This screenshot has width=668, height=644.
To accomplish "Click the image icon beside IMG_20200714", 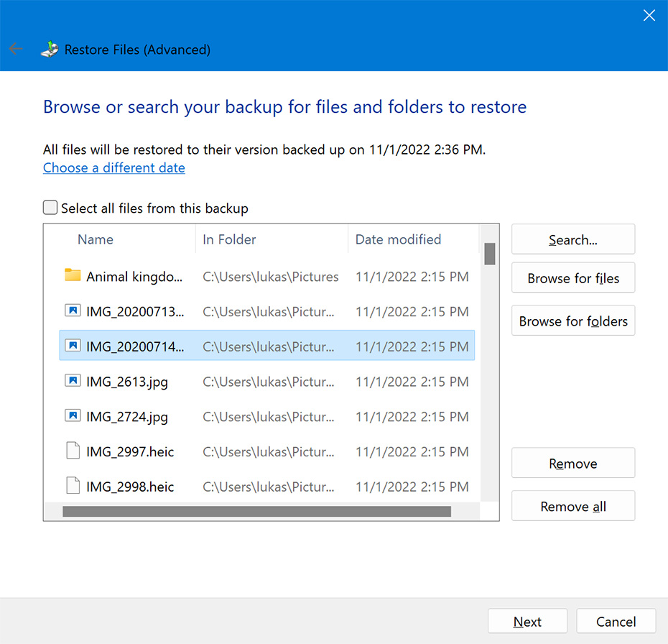I will pos(73,345).
